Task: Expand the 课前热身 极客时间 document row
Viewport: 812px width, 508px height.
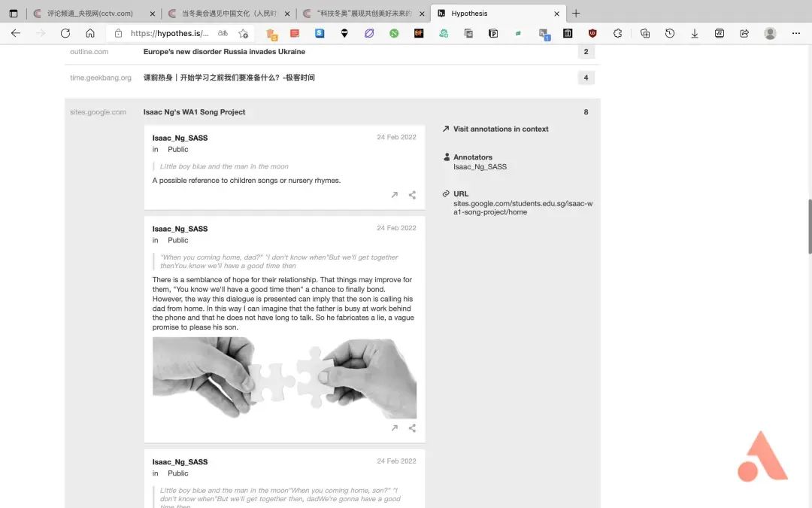Action: pos(229,78)
